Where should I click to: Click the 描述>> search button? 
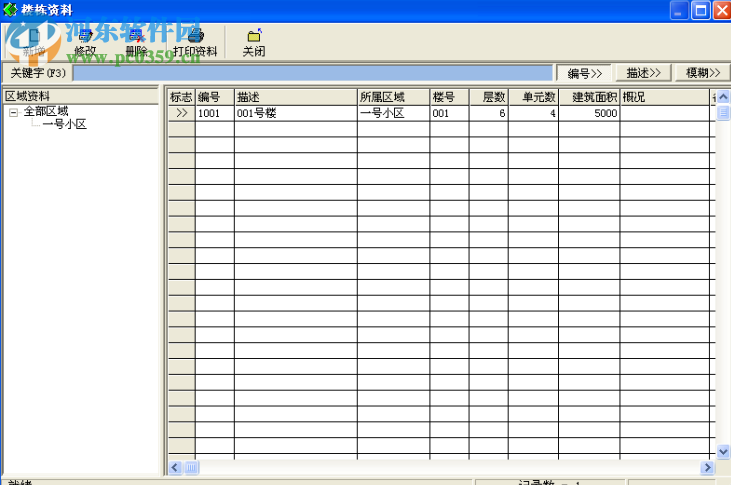[x=644, y=73]
